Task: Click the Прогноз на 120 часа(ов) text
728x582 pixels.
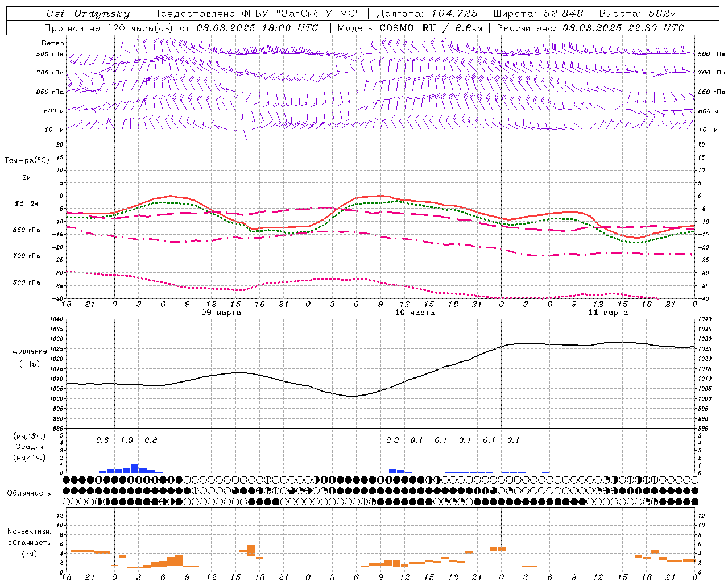Action: point(110,28)
